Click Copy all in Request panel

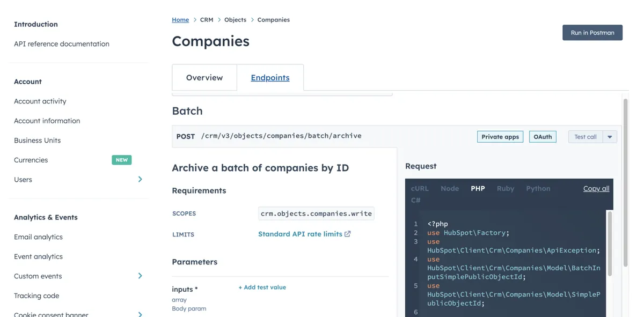[596, 188]
